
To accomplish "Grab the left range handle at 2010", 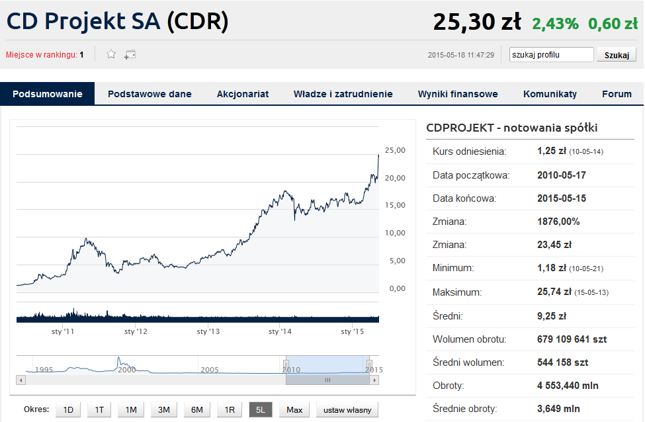I will pyautogui.click(x=287, y=362).
